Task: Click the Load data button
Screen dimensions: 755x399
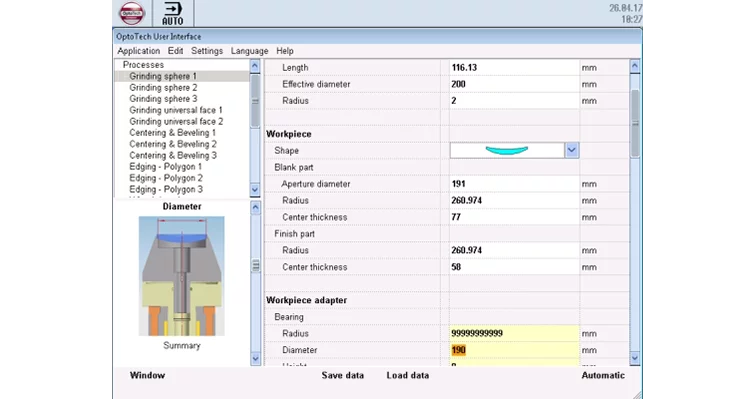Action: pos(408,375)
